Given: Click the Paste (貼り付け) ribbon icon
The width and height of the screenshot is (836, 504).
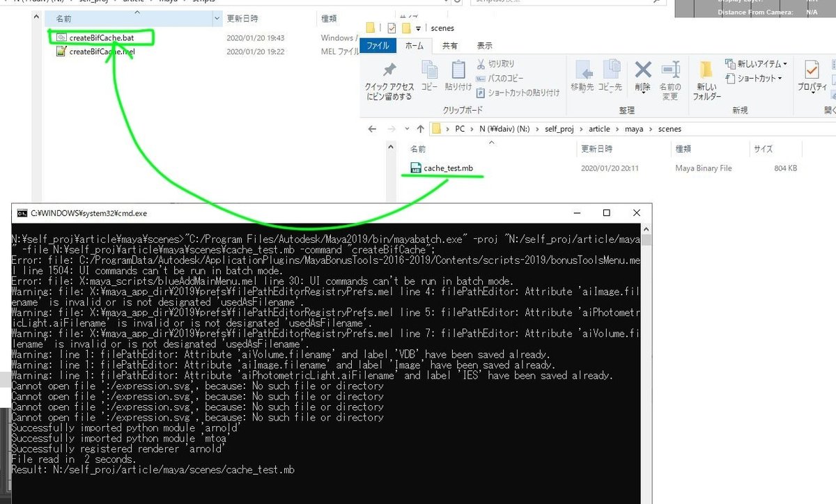Looking at the screenshot, I should [x=458, y=70].
